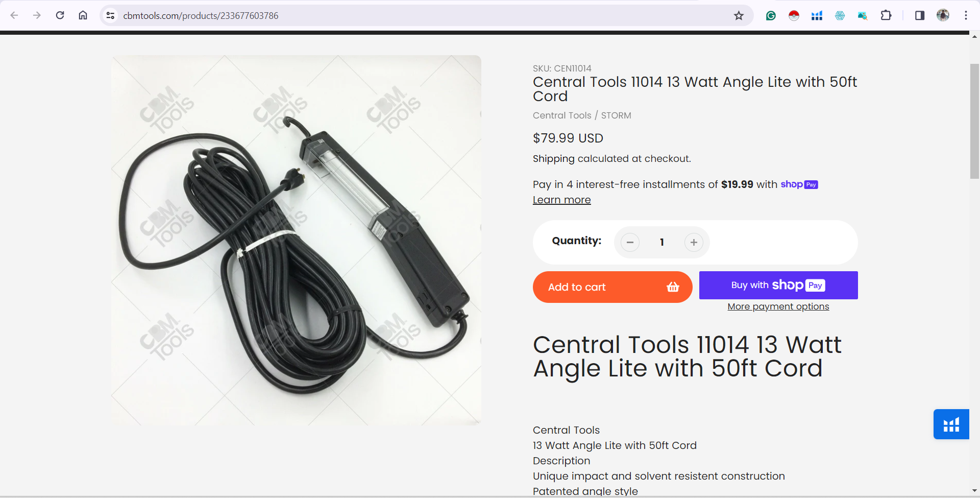Click the angle lite product image

click(x=296, y=240)
